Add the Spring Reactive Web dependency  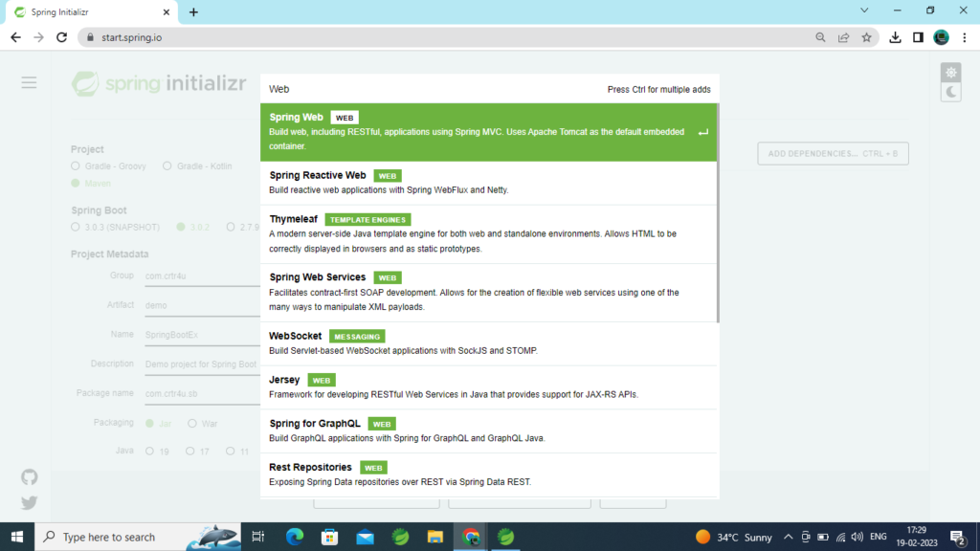pyautogui.click(x=489, y=183)
